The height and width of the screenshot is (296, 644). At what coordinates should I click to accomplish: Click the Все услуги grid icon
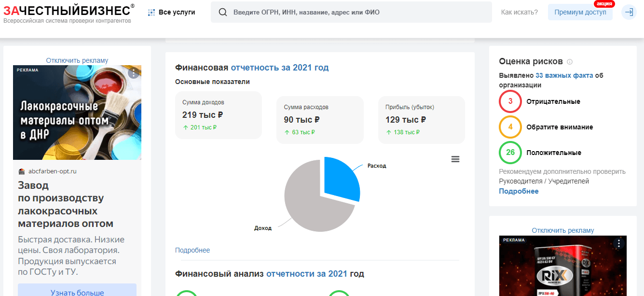pos(151,12)
